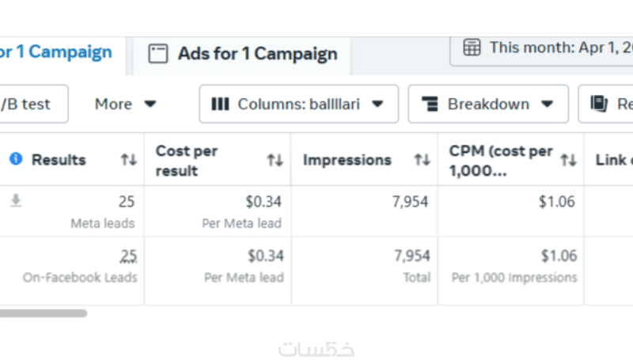Screen dimensions: 633x364
Task: Sort by Impressions column arrows
Action: (422, 160)
